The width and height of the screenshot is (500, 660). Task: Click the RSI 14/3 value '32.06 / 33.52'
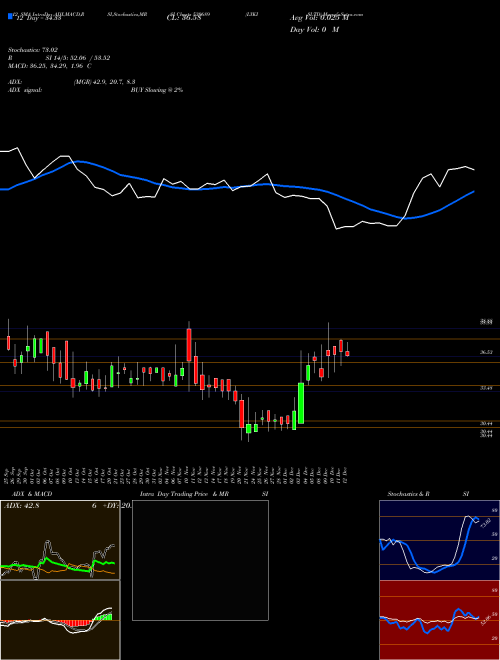pos(89,58)
